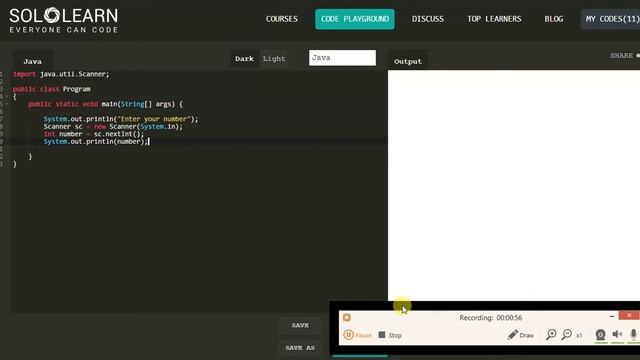
Task: Minimize the recording toolbar
Action: pyautogui.click(x=612, y=316)
